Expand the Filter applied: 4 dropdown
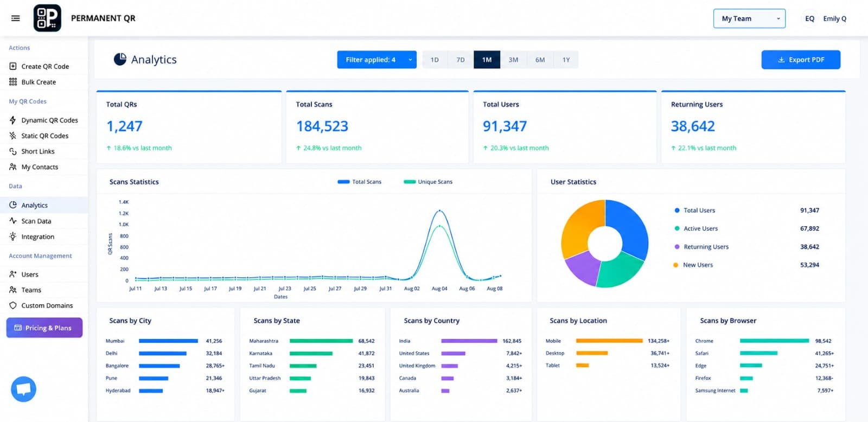The width and height of the screenshot is (868, 422). (376, 60)
